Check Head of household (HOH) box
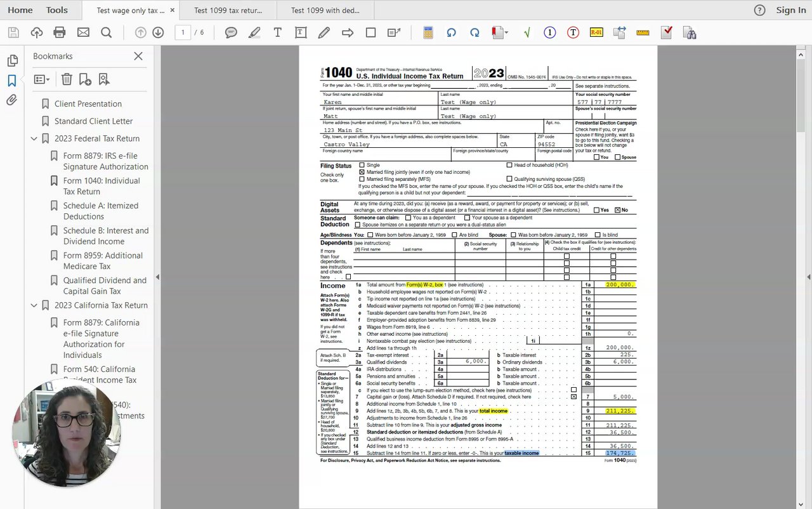 click(x=509, y=165)
